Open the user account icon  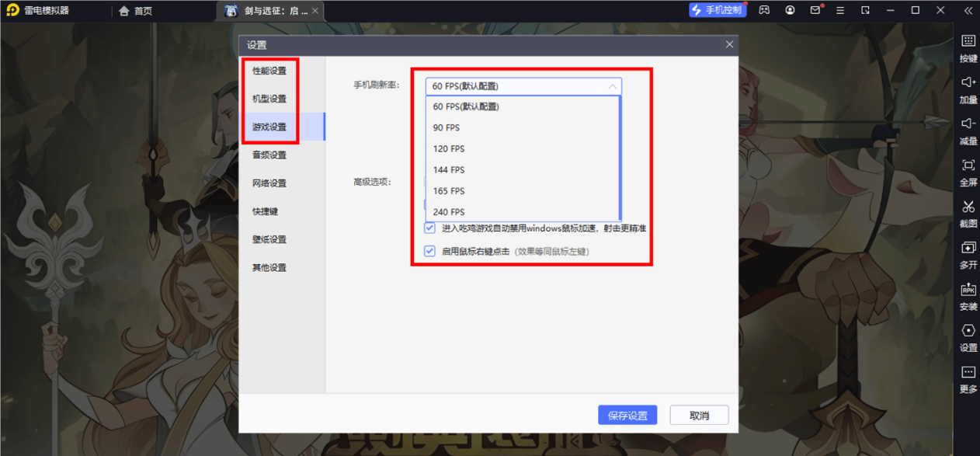point(790,10)
